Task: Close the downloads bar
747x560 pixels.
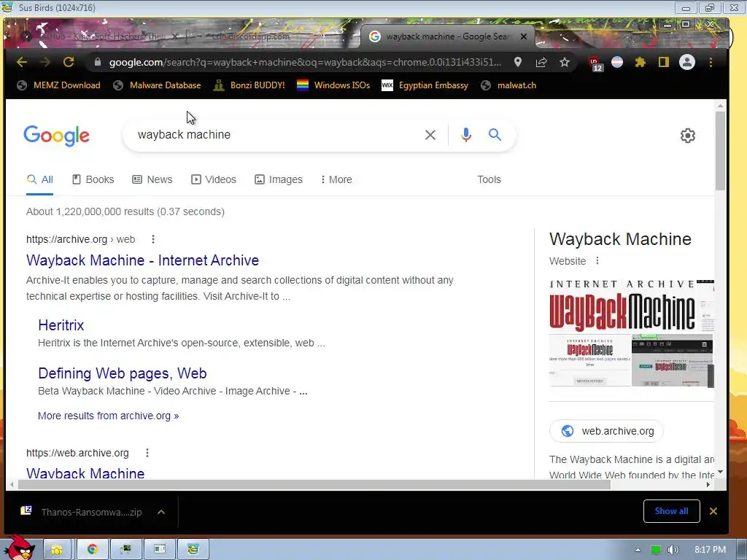Action: pos(713,511)
